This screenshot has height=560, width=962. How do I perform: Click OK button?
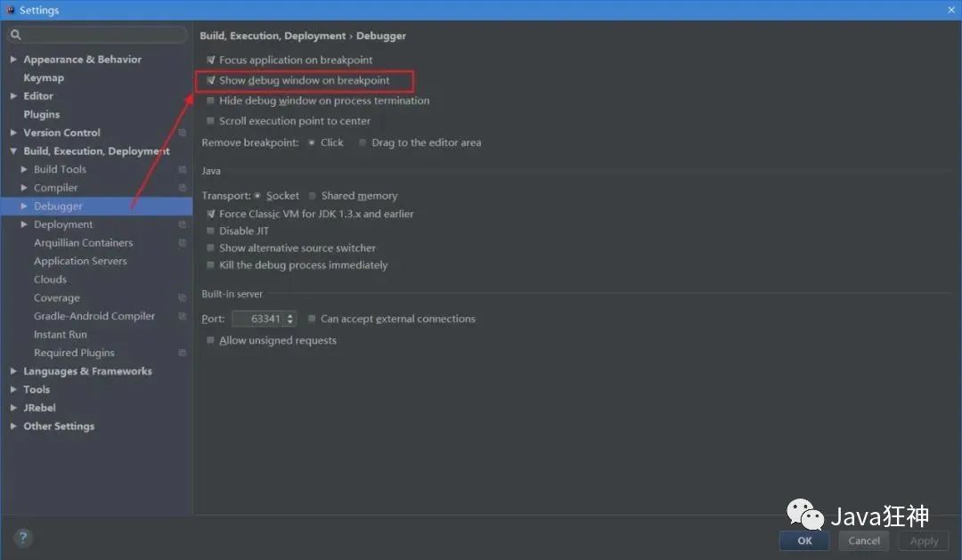pos(804,540)
